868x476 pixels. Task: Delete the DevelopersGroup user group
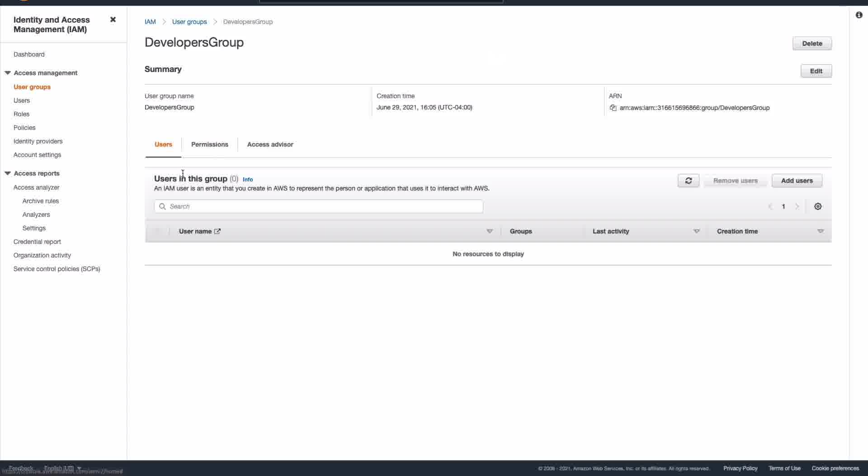[x=812, y=43]
